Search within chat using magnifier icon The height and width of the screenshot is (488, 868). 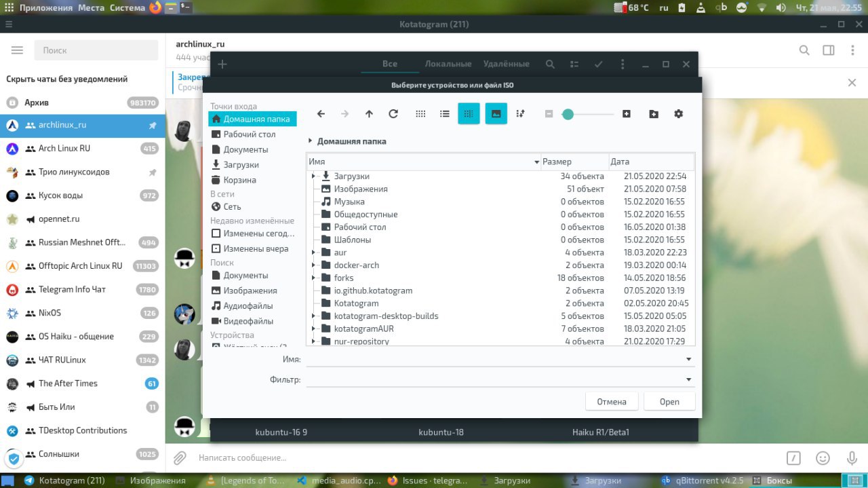click(804, 50)
